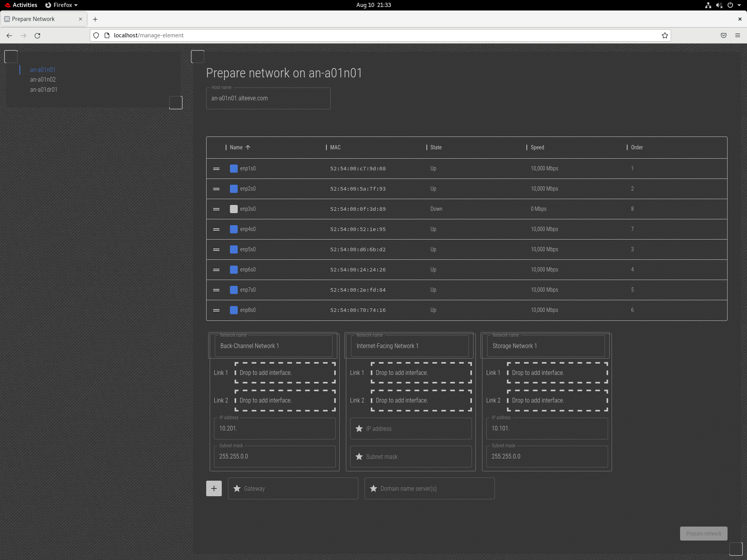Reload the page in Firefox

click(37, 35)
